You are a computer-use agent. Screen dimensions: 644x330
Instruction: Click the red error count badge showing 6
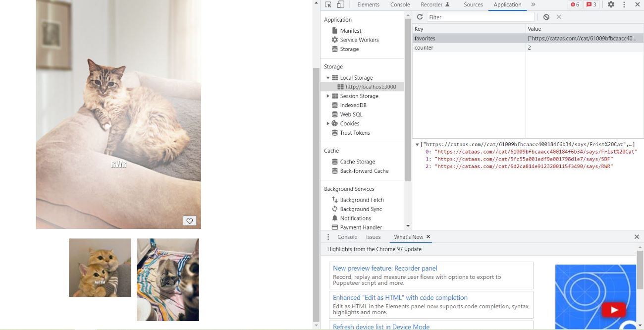tap(575, 4)
